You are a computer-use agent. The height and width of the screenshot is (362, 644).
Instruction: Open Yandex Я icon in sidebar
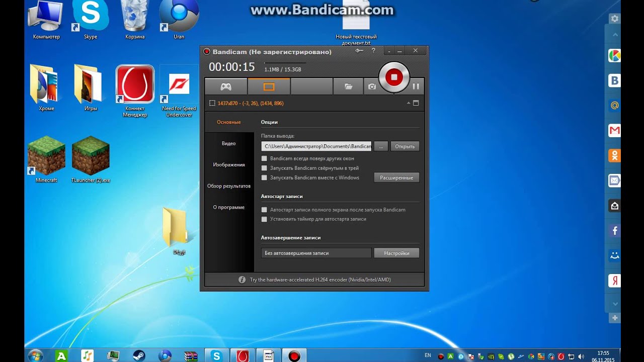614,281
